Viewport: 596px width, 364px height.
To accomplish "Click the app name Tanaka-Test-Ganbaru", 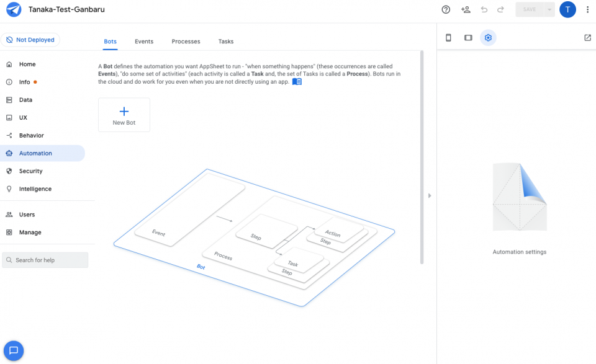I will [66, 9].
